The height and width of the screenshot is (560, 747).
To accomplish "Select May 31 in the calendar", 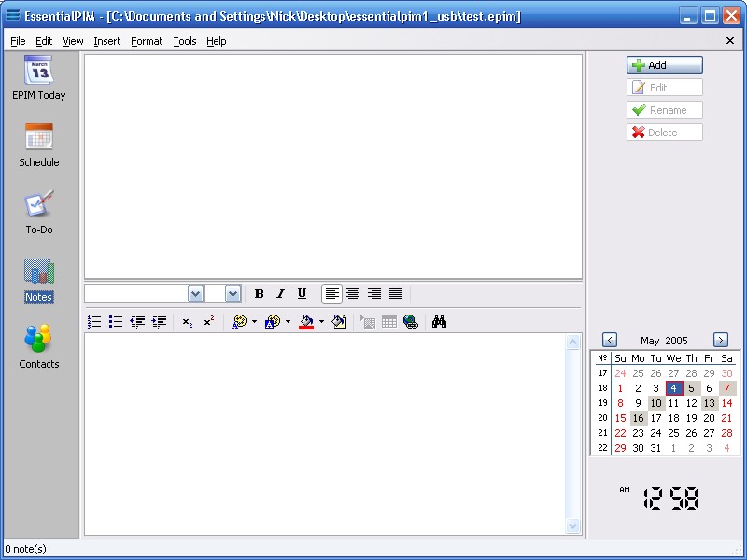I will pyautogui.click(x=656, y=448).
